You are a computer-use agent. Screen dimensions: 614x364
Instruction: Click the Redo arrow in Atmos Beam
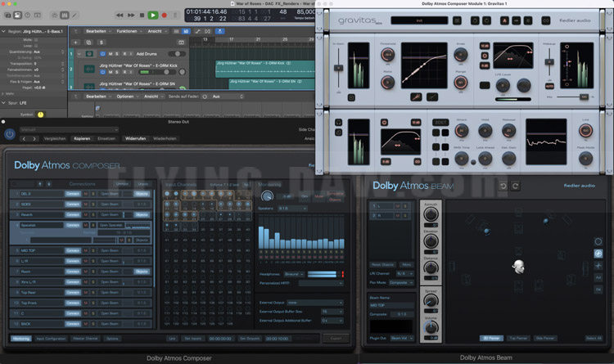tap(516, 186)
